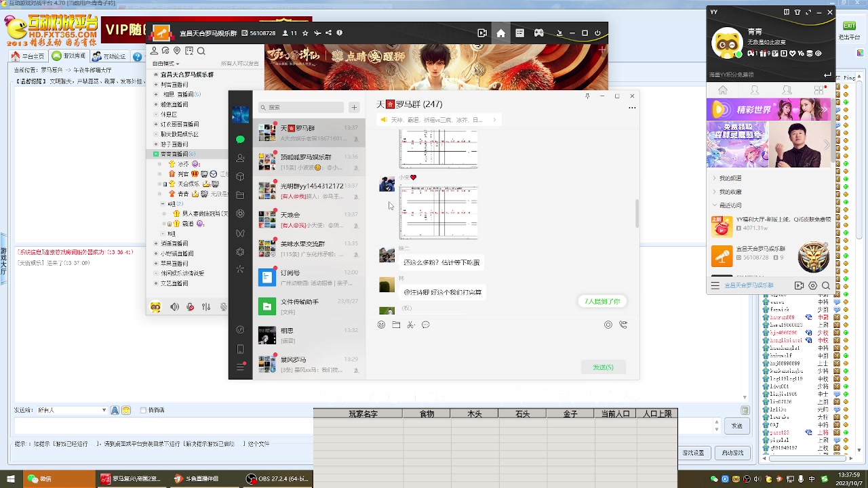
Task: Favorite the YY channel with star icon
Action: point(306,33)
